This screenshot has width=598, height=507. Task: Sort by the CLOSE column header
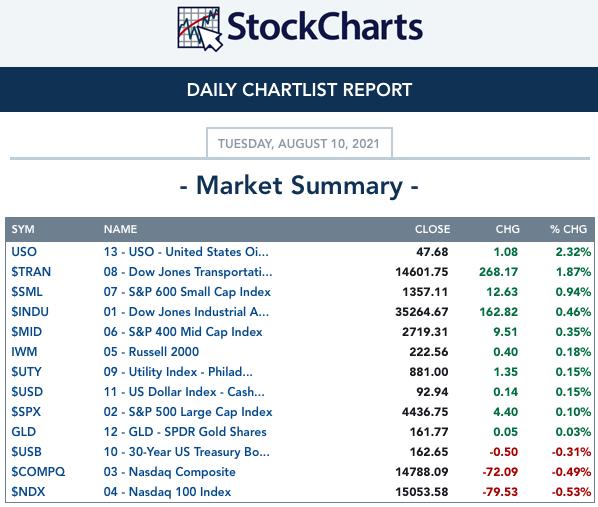coord(432,229)
